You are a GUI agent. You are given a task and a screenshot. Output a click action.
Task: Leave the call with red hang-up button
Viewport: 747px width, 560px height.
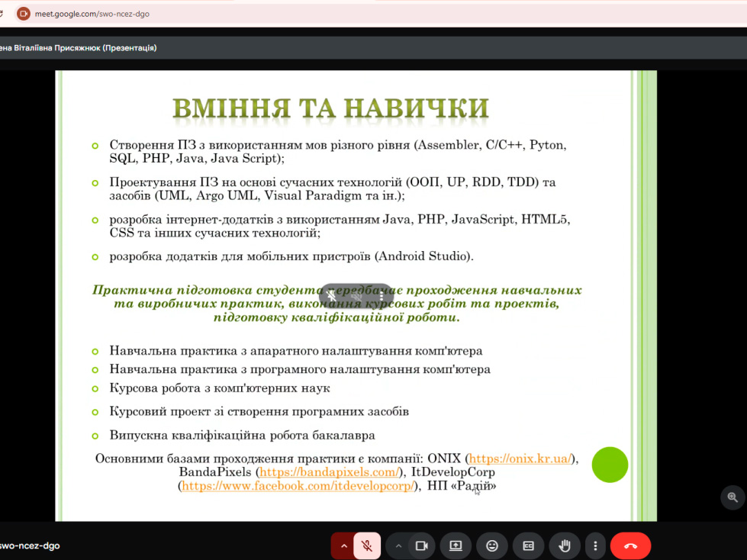[x=630, y=546]
